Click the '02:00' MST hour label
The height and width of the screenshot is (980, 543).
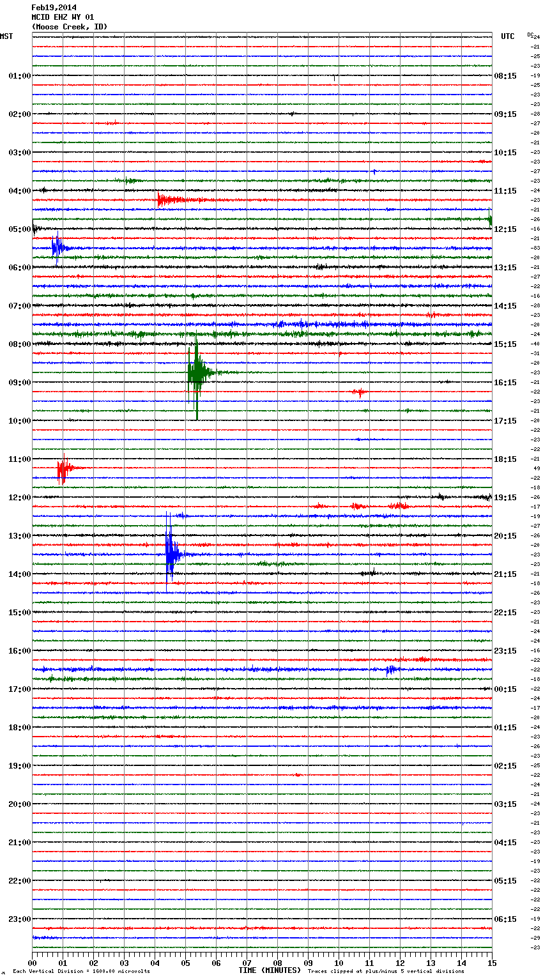tap(20, 114)
